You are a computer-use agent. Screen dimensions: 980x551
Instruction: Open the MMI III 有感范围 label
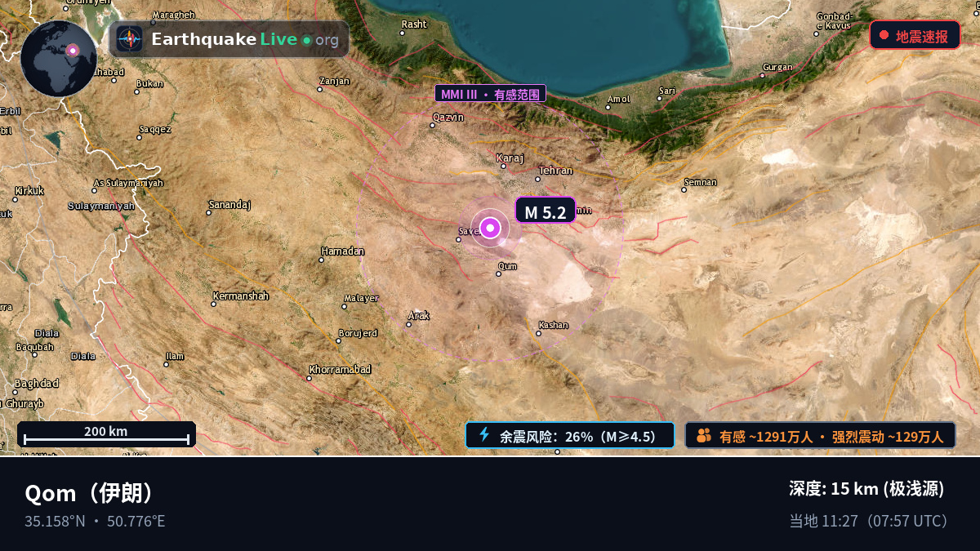[490, 94]
